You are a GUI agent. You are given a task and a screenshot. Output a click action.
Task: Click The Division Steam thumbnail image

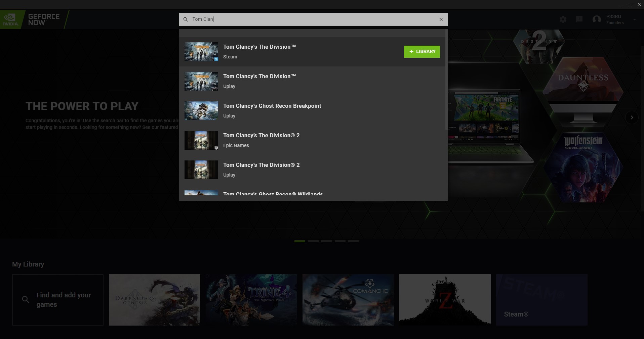tap(201, 52)
